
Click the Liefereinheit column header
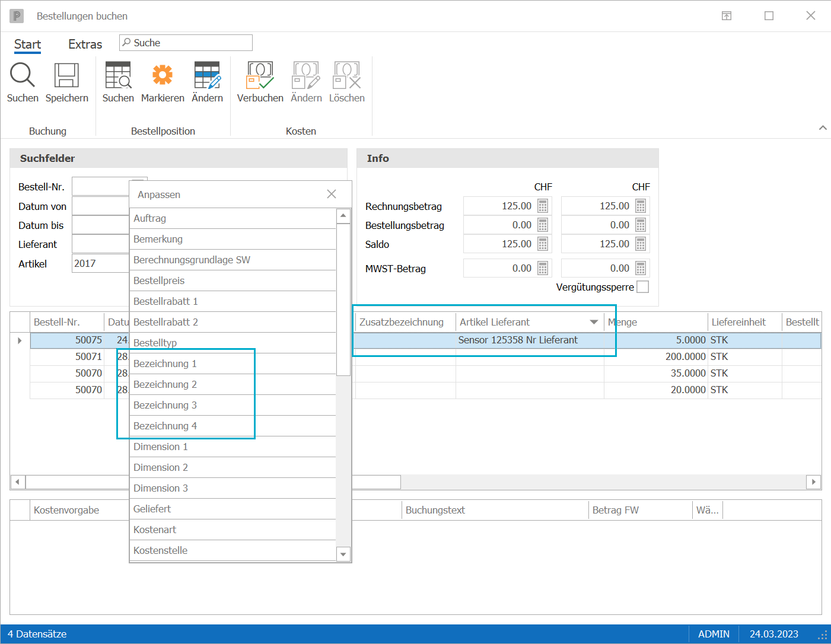(744, 322)
